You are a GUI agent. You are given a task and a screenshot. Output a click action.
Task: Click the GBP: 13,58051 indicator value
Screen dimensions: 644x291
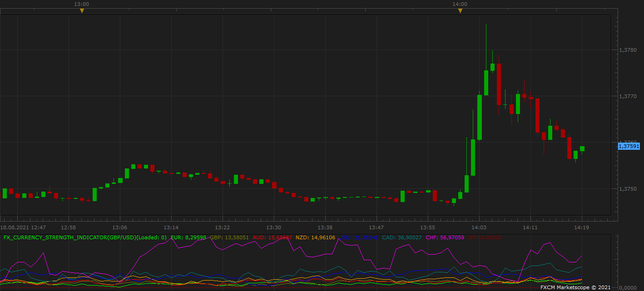point(229,237)
